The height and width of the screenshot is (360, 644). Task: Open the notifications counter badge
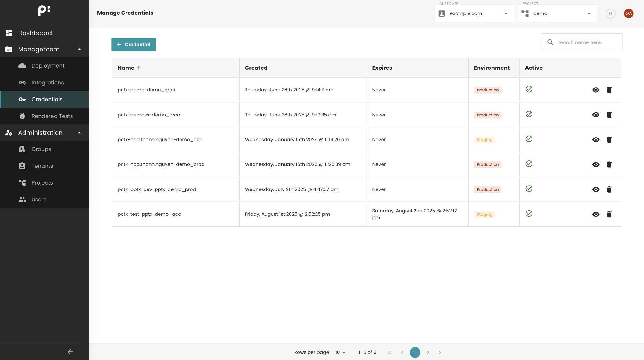[x=610, y=13]
